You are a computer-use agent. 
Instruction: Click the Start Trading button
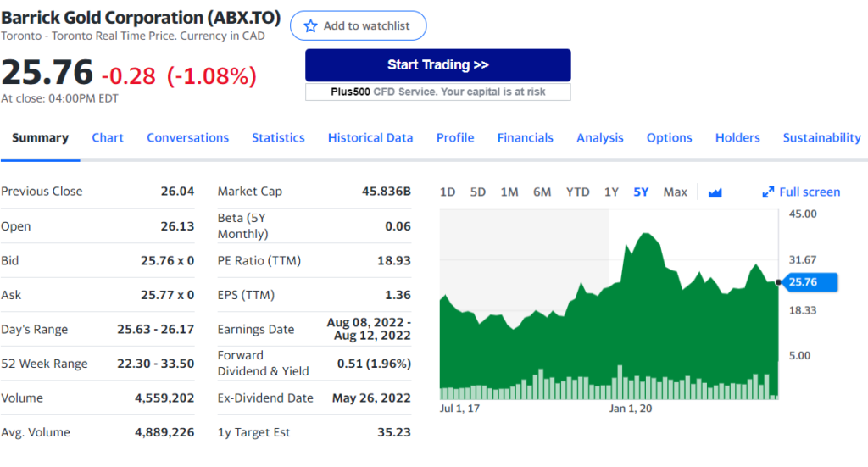(x=437, y=65)
